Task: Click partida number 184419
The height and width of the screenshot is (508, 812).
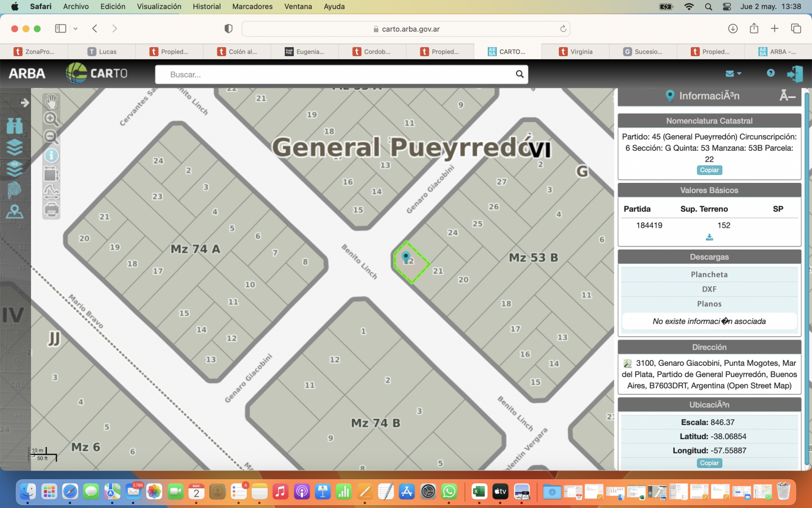Action: (649, 225)
